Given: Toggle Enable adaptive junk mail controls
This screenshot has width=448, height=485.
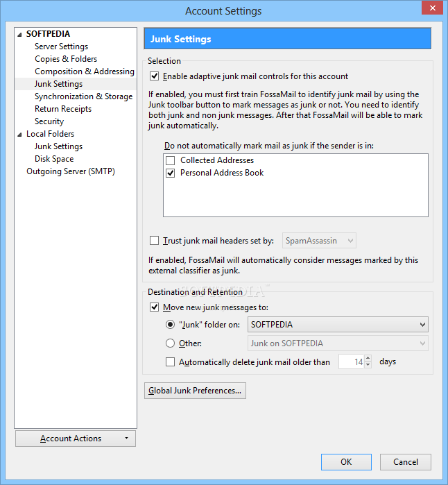Looking at the screenshot, I should 154,76.
